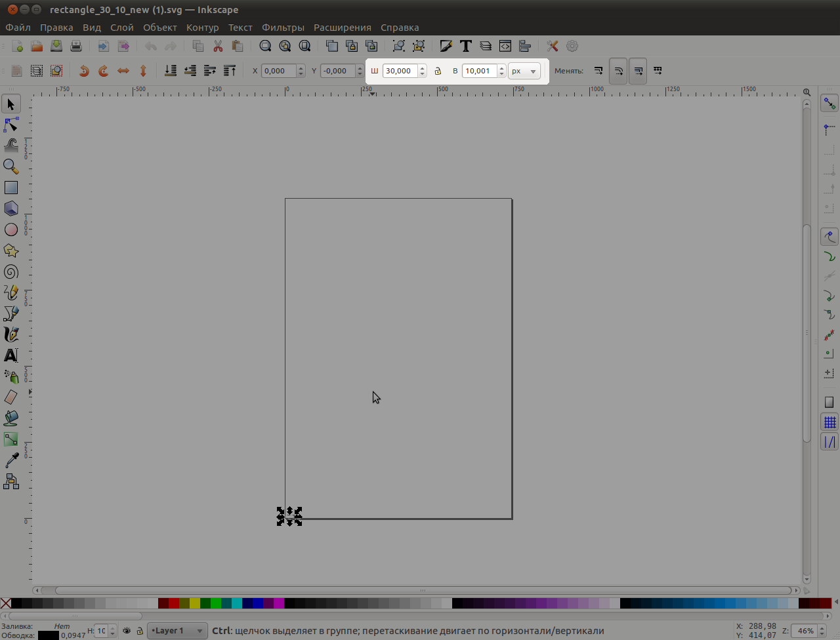Viewport: 840px width, 640px height.
Task: Open the Фильтры menu
Action: (283, 28)
